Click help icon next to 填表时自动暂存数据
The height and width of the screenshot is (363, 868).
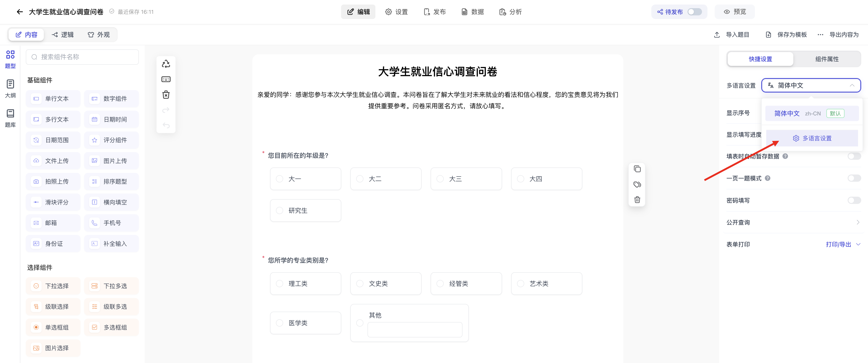pyautogui.click(x=785, y=156)
